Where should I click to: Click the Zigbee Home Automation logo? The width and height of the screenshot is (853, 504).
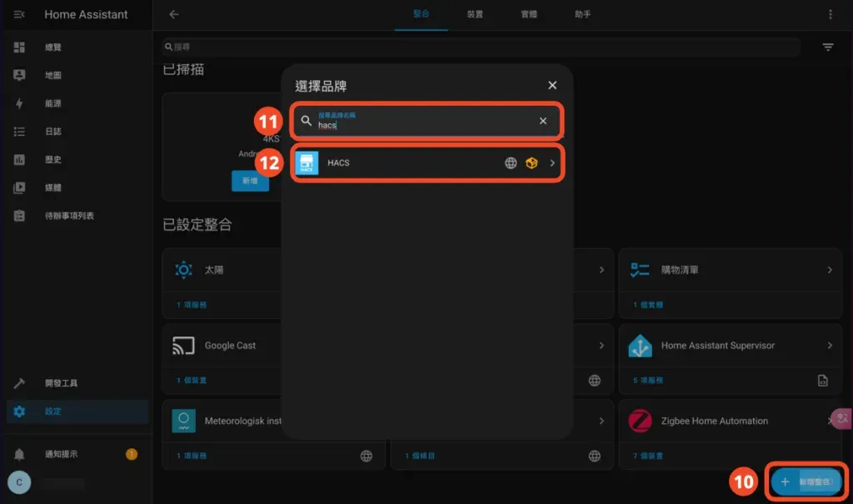640,421
